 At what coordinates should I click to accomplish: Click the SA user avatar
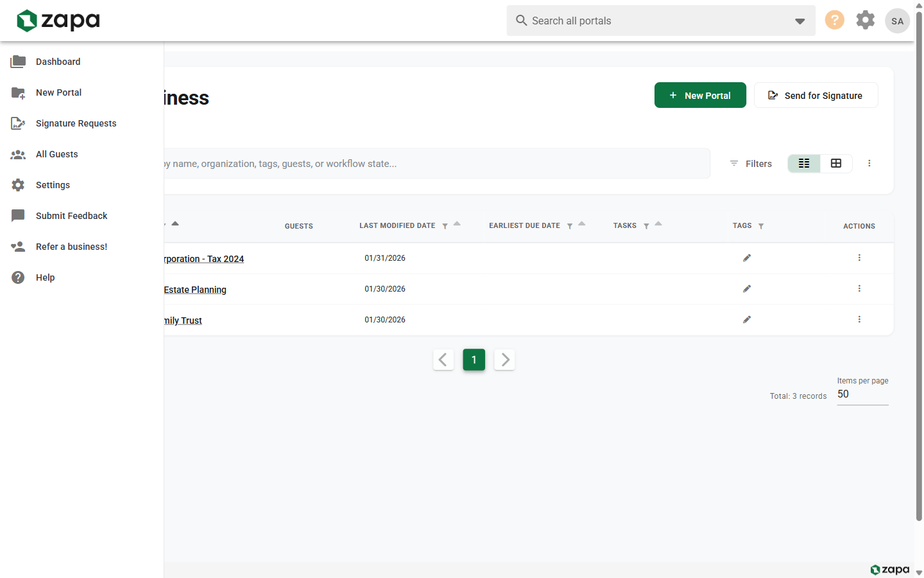click(897, 21)
